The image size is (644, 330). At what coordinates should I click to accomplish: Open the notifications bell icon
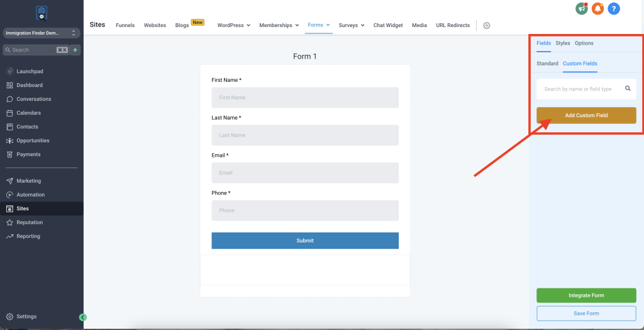[x=597, y=9]
